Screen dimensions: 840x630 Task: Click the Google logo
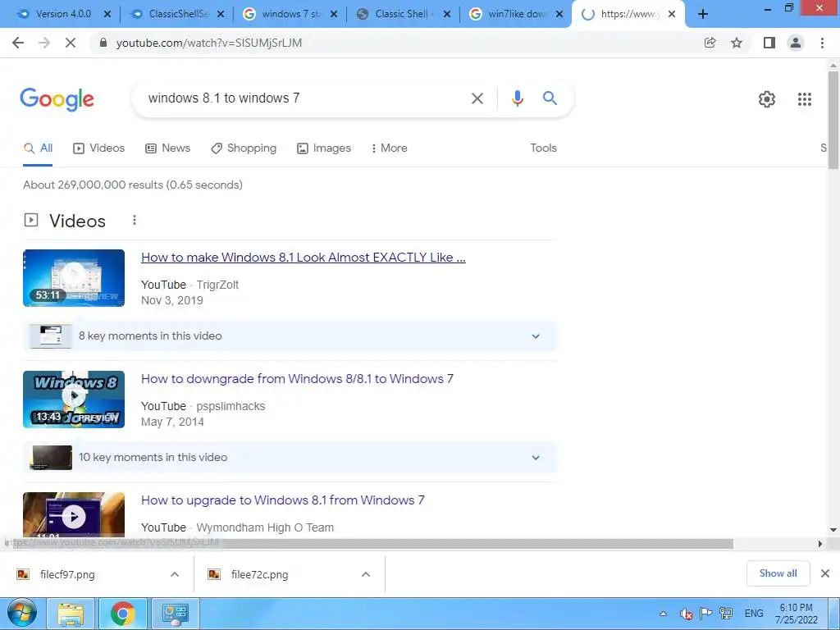coord(57,99)
